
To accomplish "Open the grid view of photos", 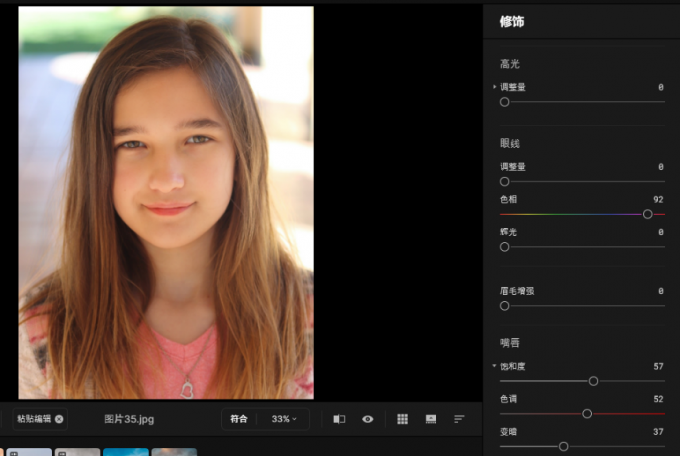I will click(x=403, y=419).
